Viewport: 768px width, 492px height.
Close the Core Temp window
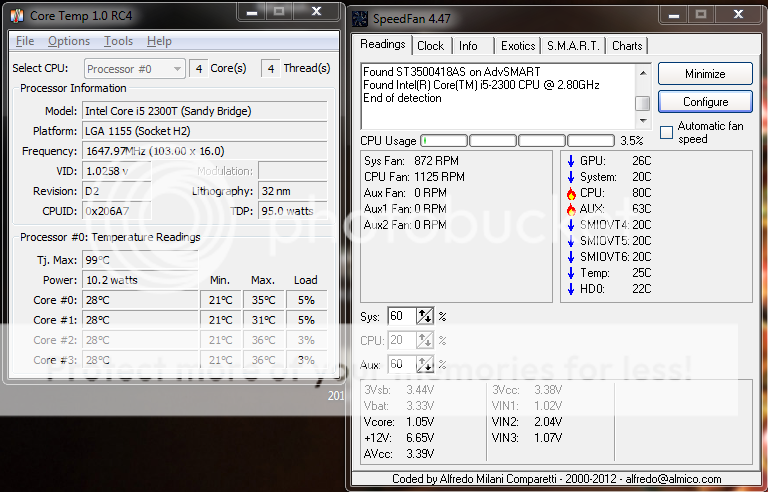tap(316, 12)
